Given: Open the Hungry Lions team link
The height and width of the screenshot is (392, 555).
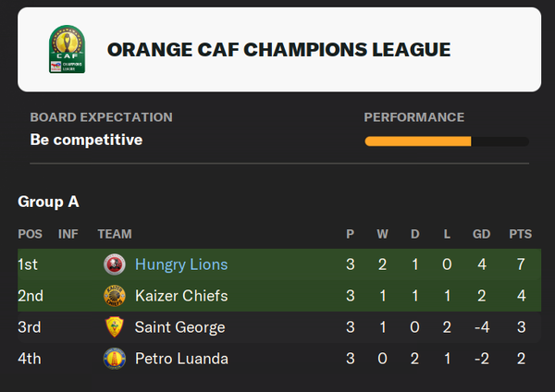Looking at the screenshot, I should (x=181, y=264).
